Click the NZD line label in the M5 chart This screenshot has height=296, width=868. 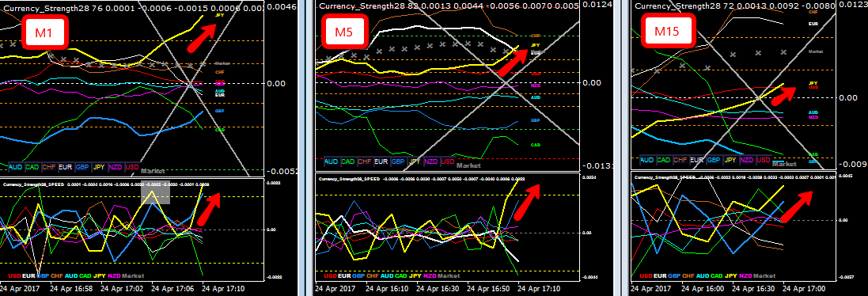point(536,85)
